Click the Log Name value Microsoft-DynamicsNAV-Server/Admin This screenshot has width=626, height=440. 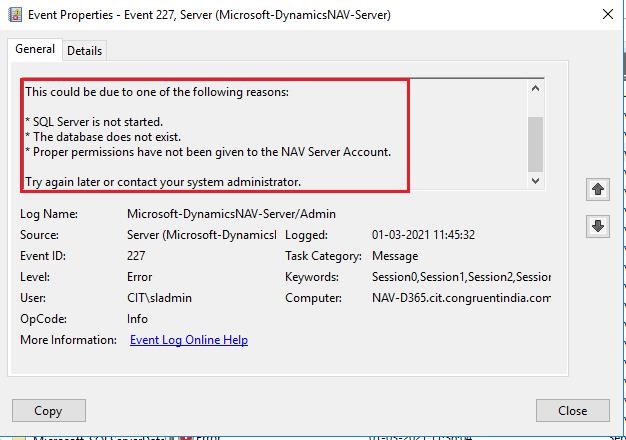(x=231, y=214)
